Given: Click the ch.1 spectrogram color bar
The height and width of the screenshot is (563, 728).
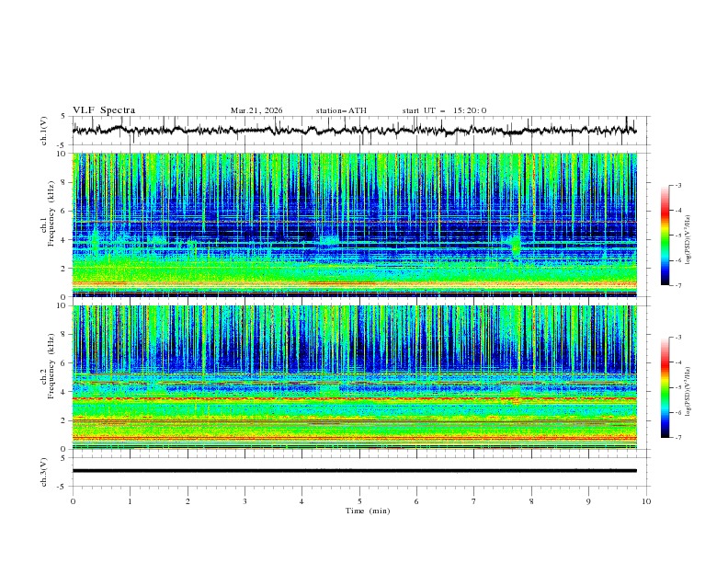Looking at the screenshot, I should click(665, 236).
